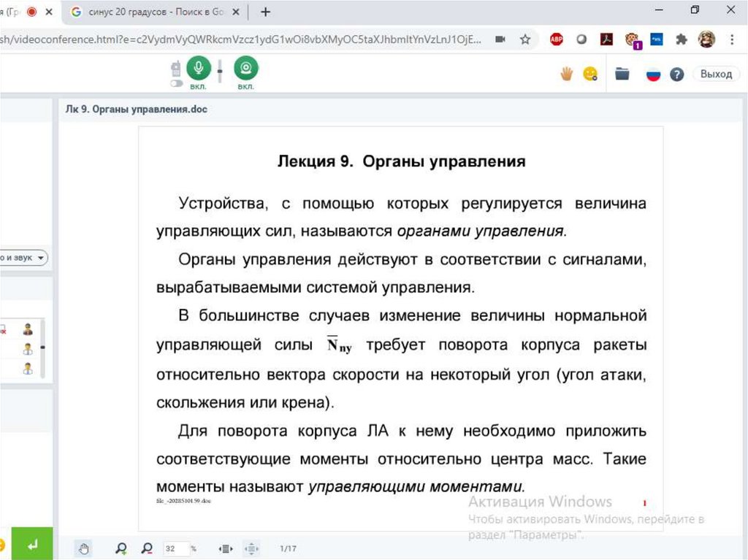Flip the small switch beside the walkie-talkie icon
Screen dimensions: 748x560
point(176,84)
